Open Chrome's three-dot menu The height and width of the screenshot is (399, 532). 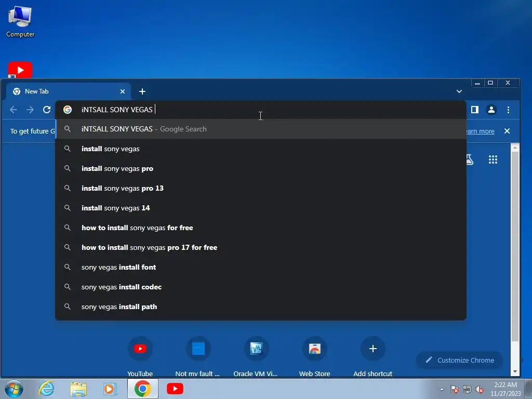pyautogui.click(x=508, y=110)
